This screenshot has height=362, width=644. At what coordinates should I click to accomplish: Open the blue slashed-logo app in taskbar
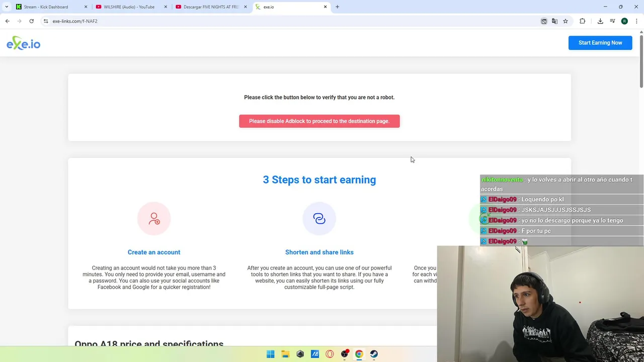[x=315, y=354]
